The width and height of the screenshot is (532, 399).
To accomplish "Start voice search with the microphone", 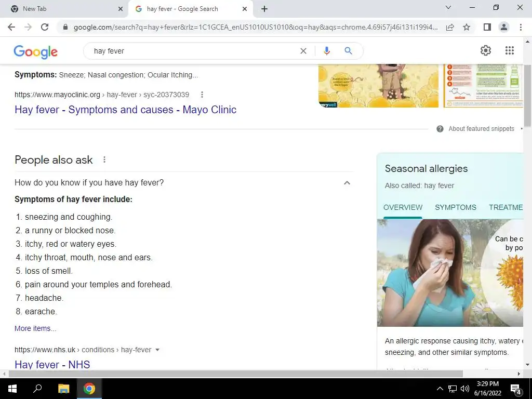I will 326,51.
